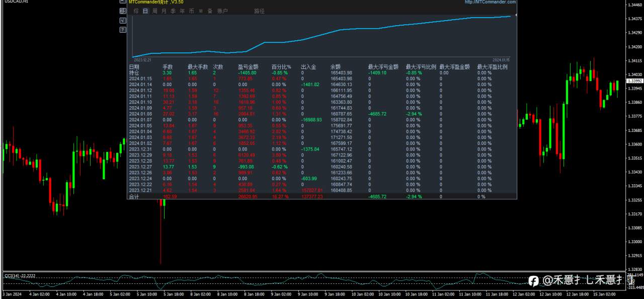
Task: Click the -16988.93 withdrawal value
Action: (311, 120)
